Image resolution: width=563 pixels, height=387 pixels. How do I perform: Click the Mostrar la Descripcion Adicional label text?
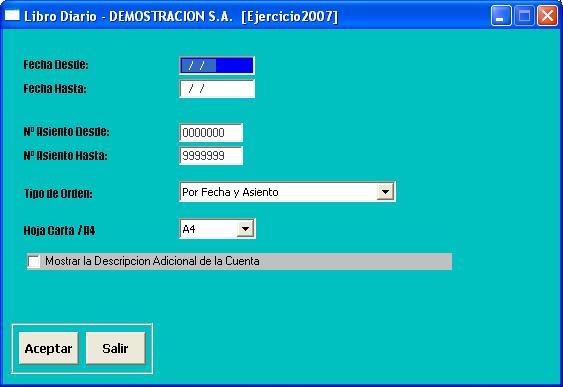152,261
